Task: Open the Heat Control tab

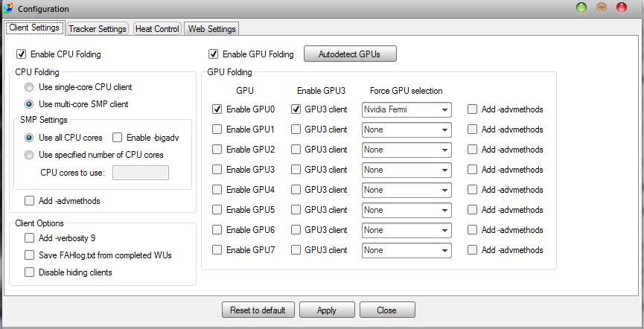Action: 157,29
